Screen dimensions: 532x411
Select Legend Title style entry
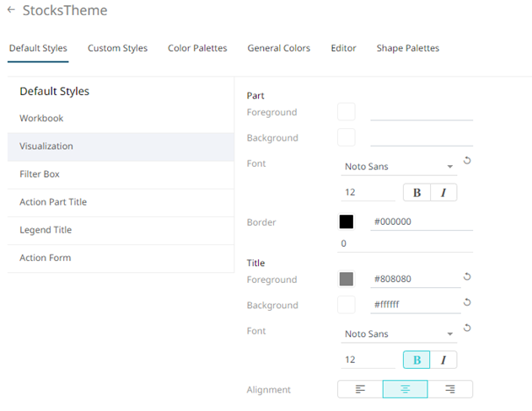pos(46,230)
